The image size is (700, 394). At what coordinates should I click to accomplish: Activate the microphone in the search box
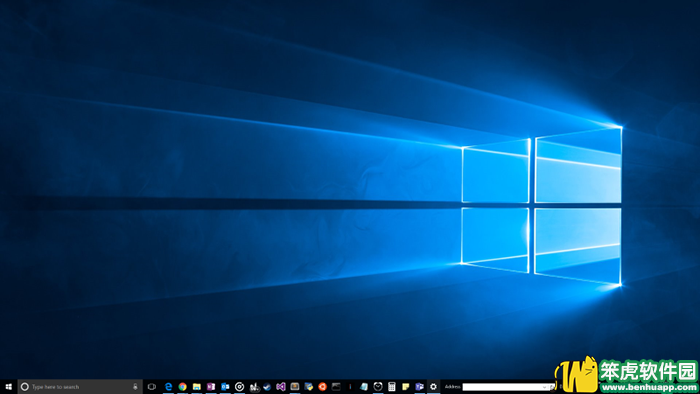coord(135,387)
